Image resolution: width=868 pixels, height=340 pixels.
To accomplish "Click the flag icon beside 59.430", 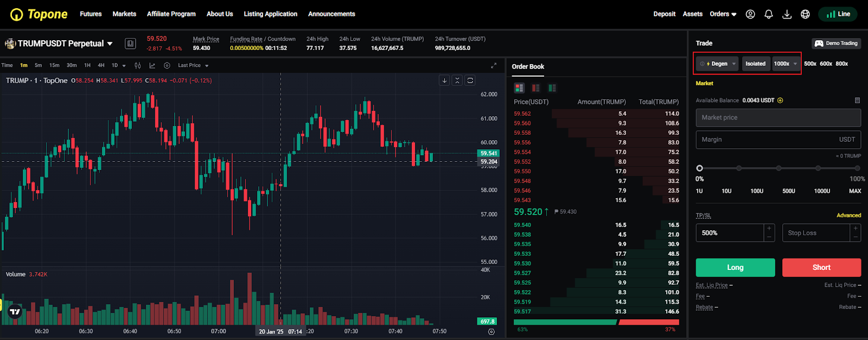I will point(557,212).
